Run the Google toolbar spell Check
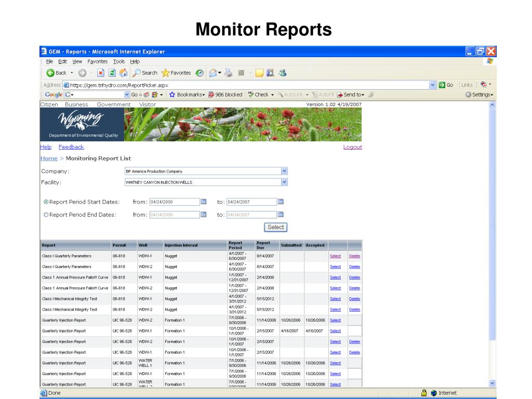Image resolution: width=532 pixels, height=399 pixels. tap(258, 95)
